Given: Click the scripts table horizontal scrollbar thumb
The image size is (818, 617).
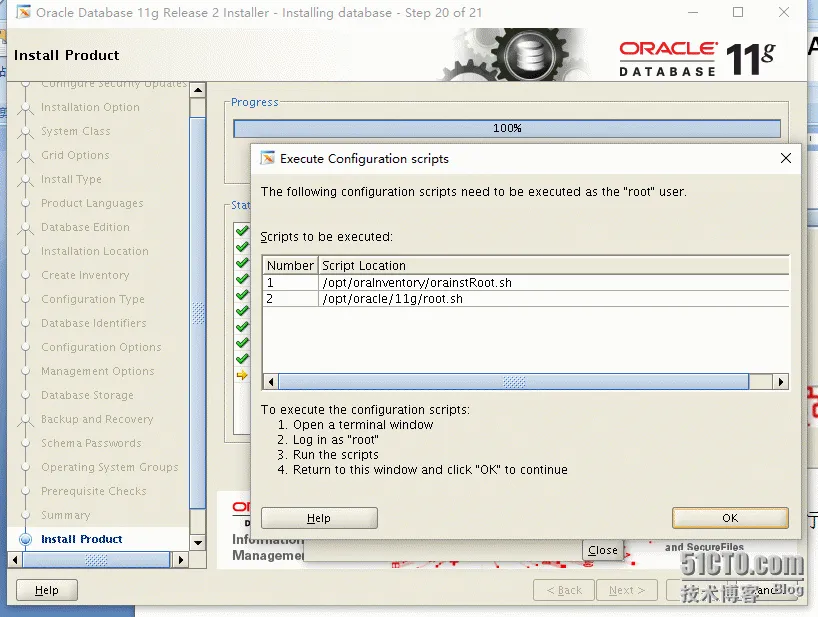Looking at the screenshot, I should pyautogui.click(x=514, y=382).
